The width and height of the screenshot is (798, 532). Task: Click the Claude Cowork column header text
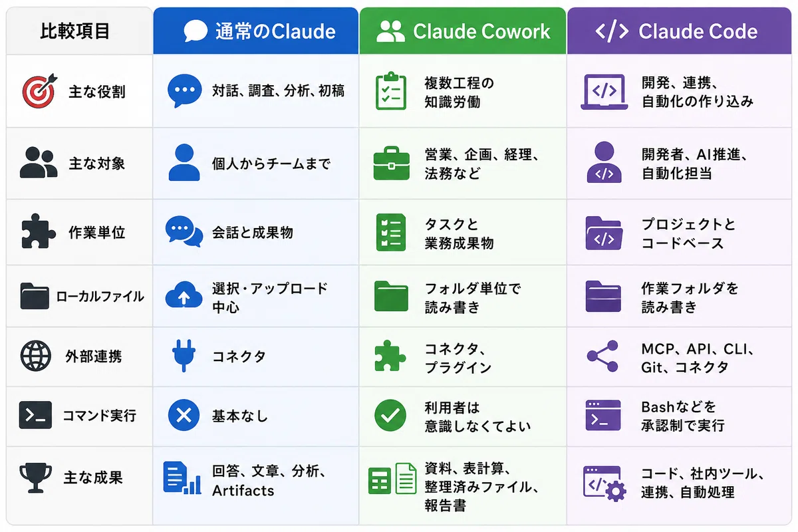click(481, 31)
